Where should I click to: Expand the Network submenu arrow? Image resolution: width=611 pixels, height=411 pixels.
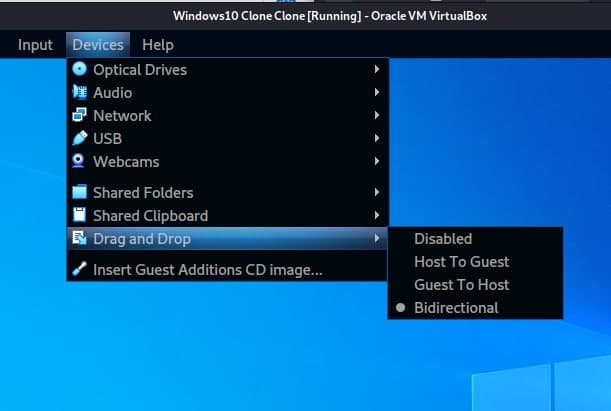click(x=376, y=116)
